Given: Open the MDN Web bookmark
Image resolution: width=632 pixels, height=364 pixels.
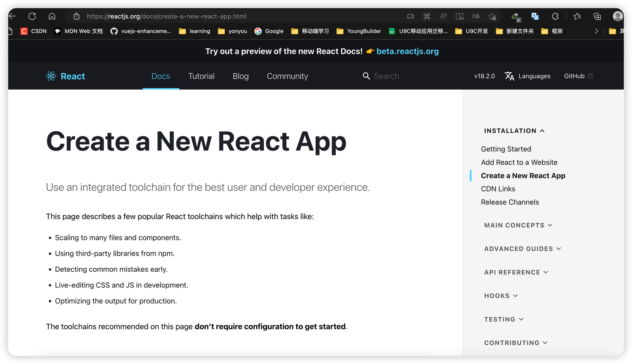Looking at the screenshot, I should tap(79, 31).
